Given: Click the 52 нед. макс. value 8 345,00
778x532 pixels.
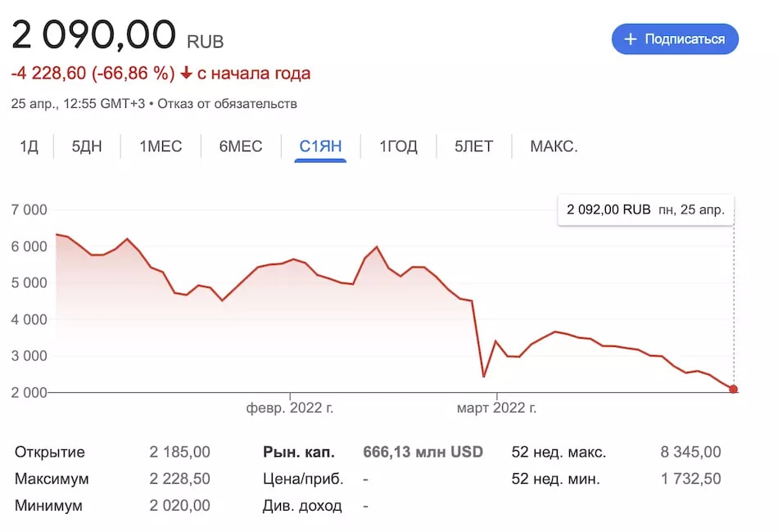Looking at the screenshot, I should (x=690, y=452).
